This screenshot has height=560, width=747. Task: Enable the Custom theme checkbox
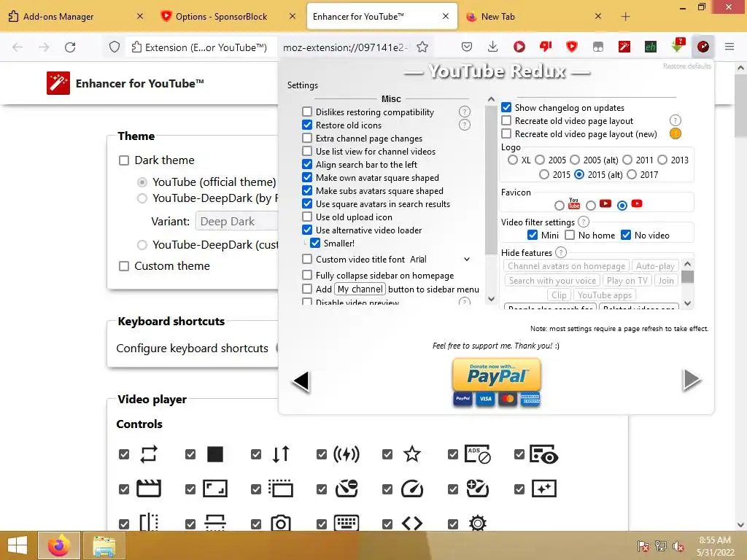124,265
